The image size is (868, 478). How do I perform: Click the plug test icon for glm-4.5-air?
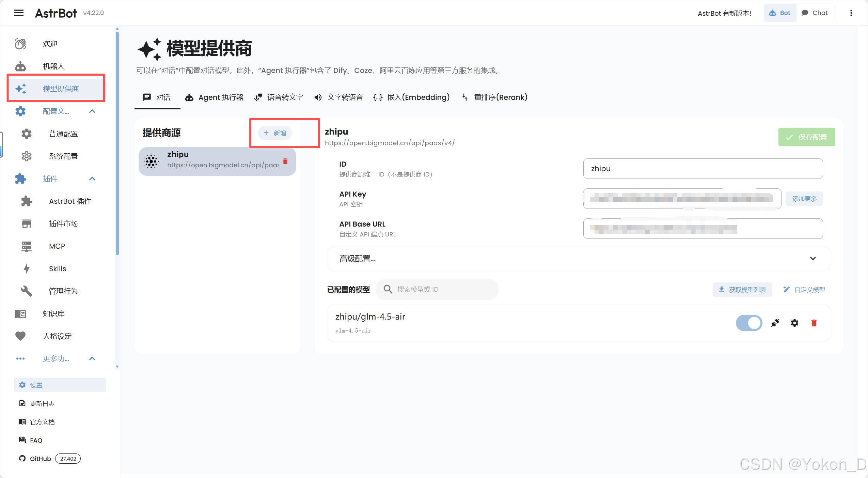(x=775, y=323)
